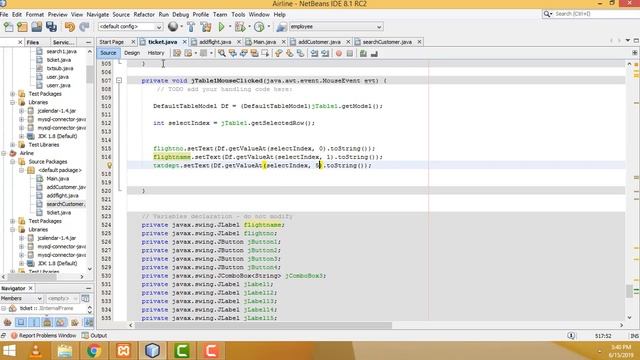This screenshot has width=640, height=360.
Task: Click the New File toolbar icon
Action: pos(9,27)
